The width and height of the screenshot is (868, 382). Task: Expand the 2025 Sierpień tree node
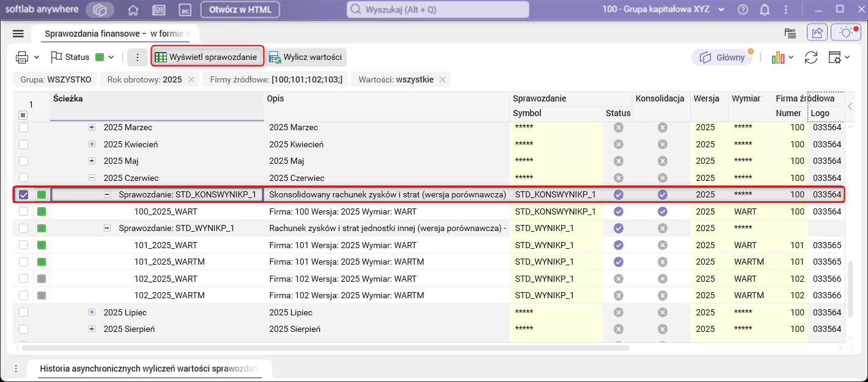click(x=92, y=329)
